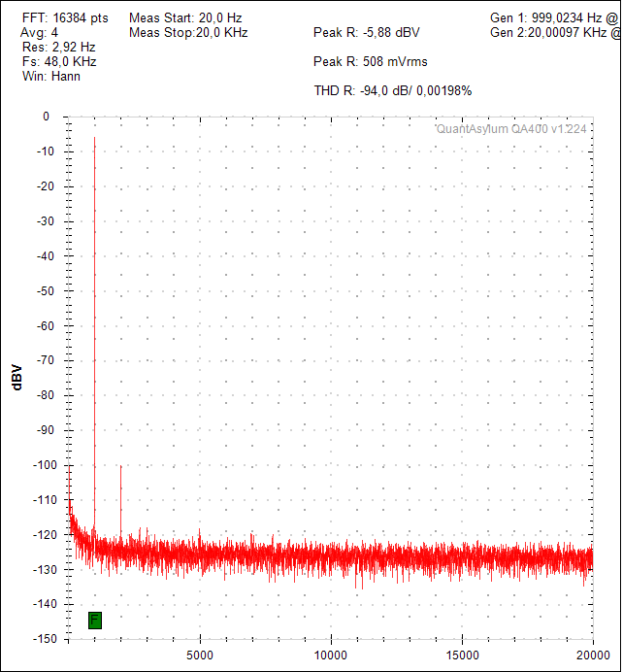Click the -50 y-axis label
The image size is (623, 672).
pyautogui.click(x=46, y=291)
